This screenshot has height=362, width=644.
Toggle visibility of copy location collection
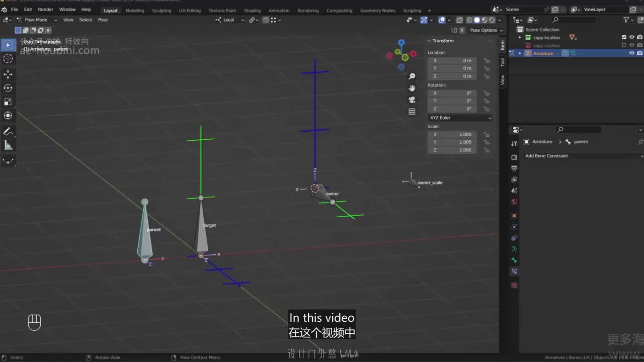(x=632, y=37)
